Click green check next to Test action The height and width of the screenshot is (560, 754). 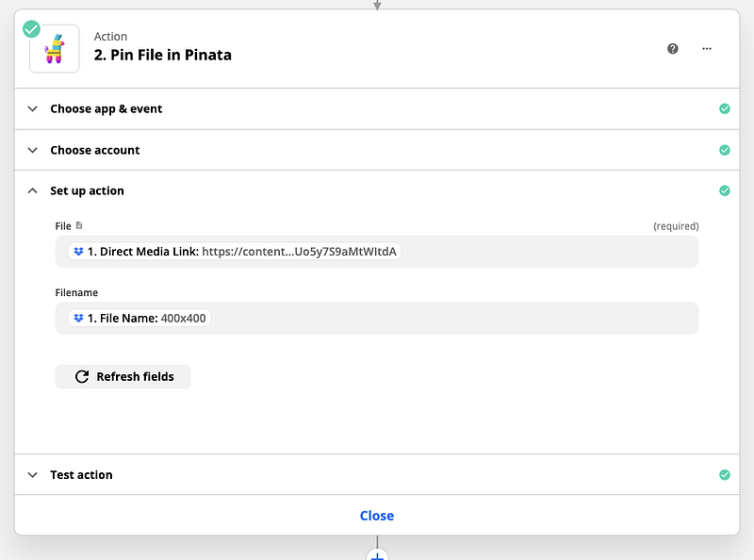tap(725, 474)
